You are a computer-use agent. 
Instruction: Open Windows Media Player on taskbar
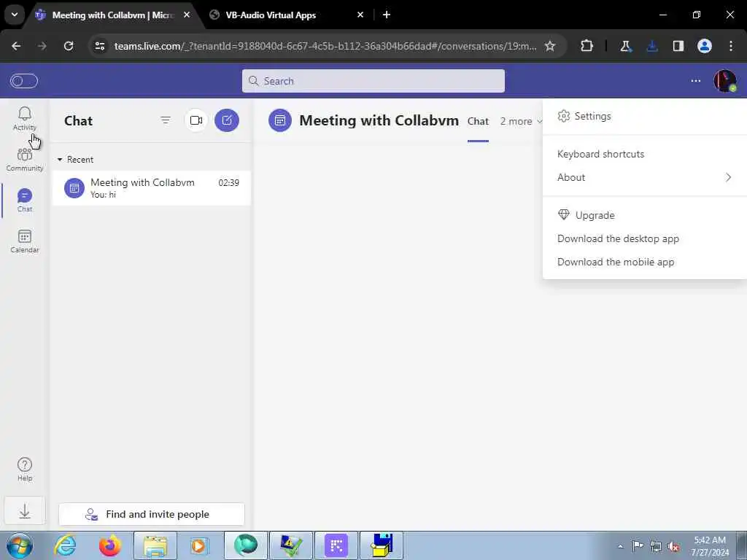[x=198, y=545]
